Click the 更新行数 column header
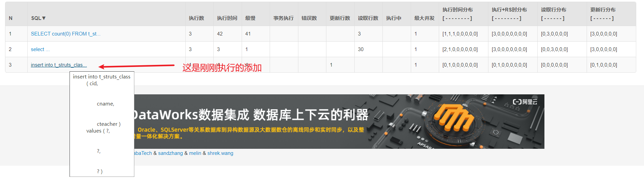The height and width of the screenshot is (187, 644). (x=340, y=18)
